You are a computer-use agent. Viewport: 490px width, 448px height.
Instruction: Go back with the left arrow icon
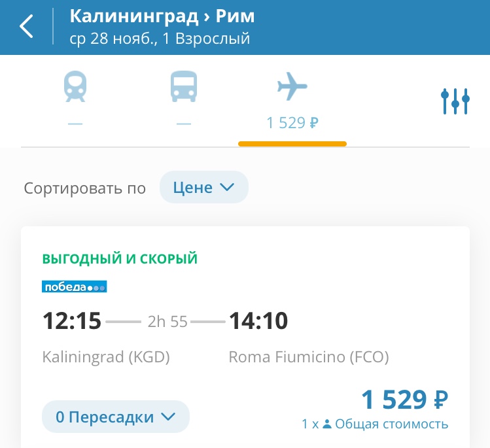coord(26,27)
